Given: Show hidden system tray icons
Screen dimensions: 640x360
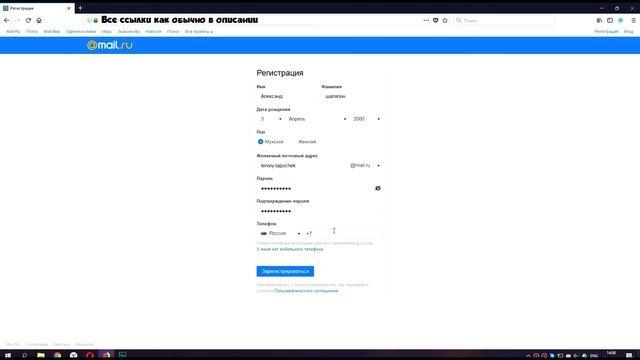Looking at the screenshot, I should point(528,356).
